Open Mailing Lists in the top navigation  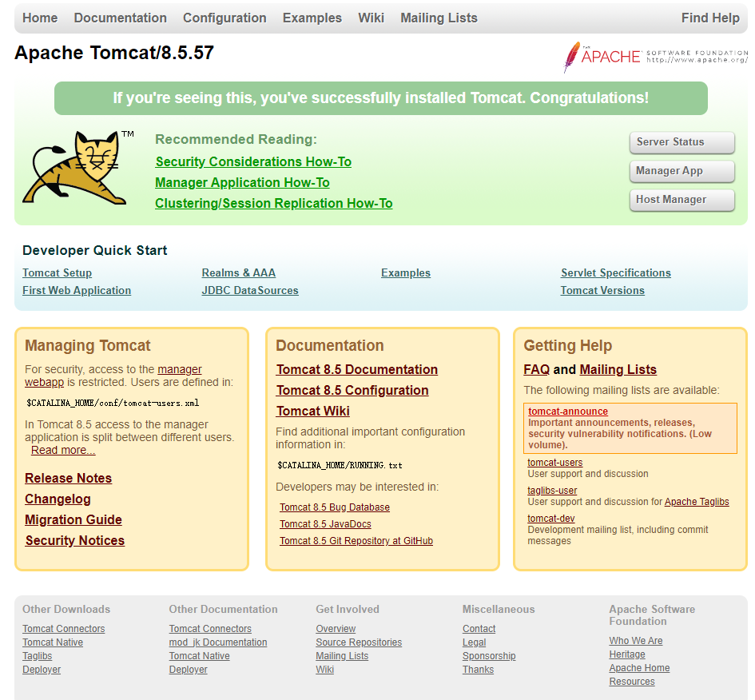439,18
